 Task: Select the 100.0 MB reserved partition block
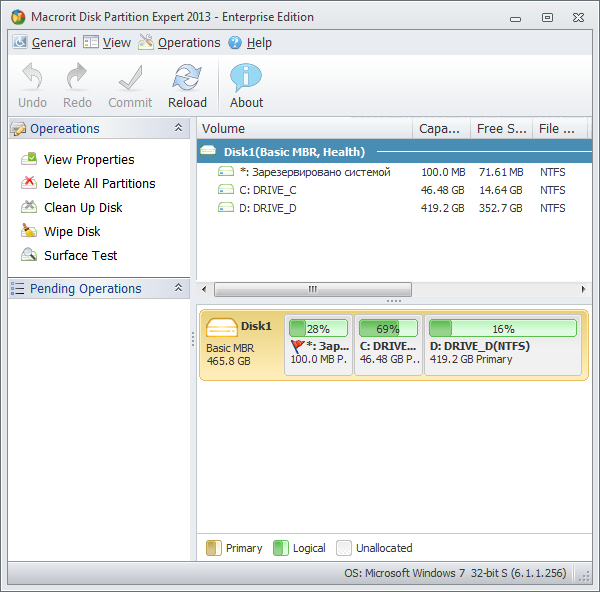coord(318,345)
